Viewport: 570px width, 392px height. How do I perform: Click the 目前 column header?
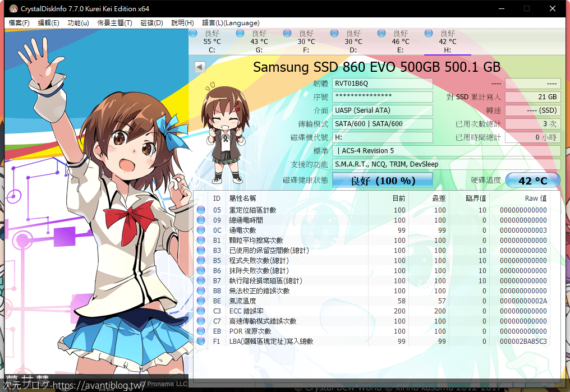click(x=388, y=199)
